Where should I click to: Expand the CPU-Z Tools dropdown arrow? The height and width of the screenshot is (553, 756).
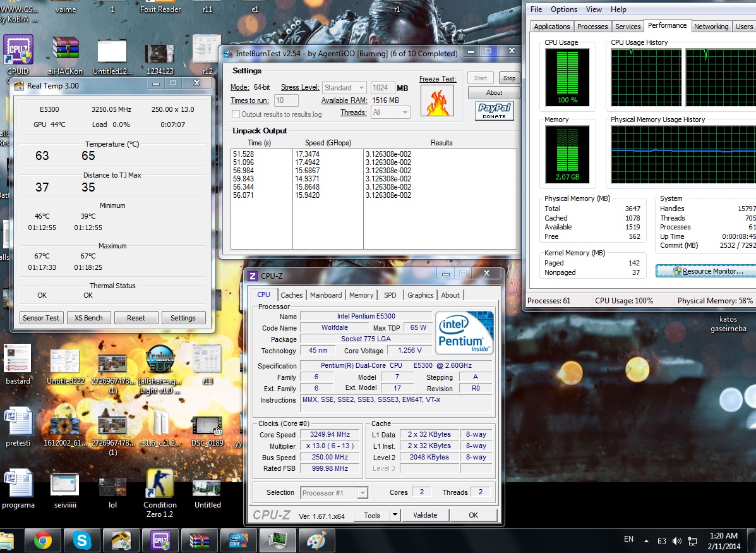click(x=395, y=515)
